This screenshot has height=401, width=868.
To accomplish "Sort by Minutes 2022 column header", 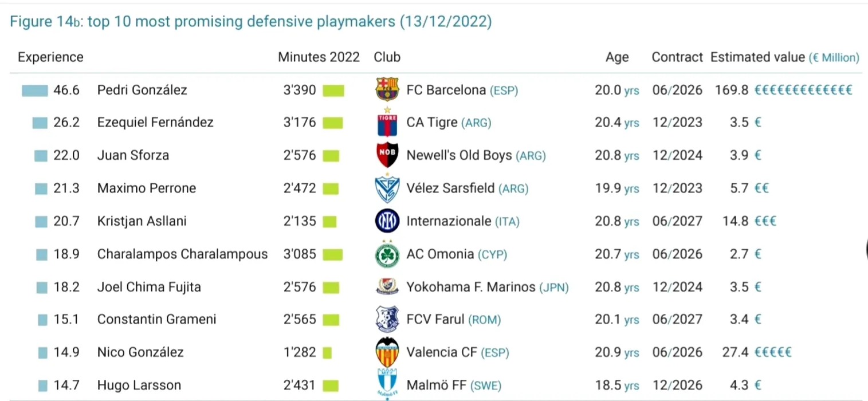I will point(319,57).
